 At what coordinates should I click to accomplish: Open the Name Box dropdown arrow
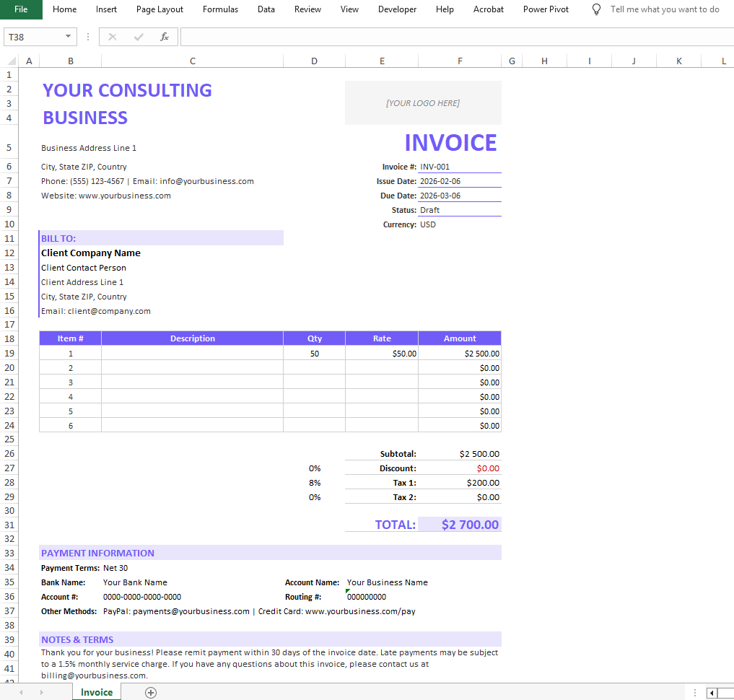[69, 36]
